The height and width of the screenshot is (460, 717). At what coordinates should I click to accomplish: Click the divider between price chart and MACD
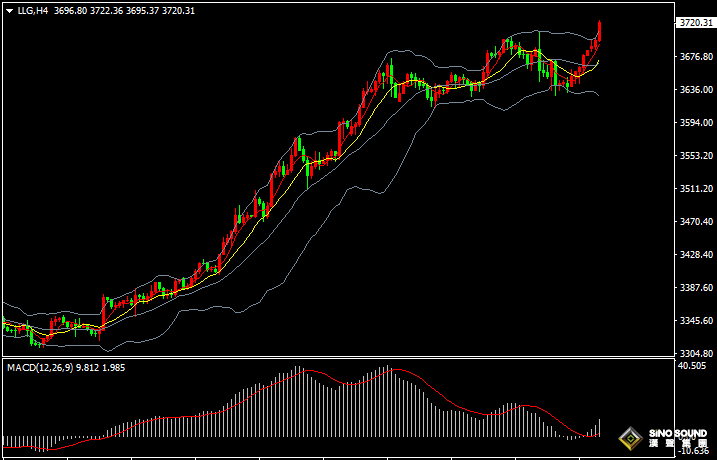coord(338,357)
